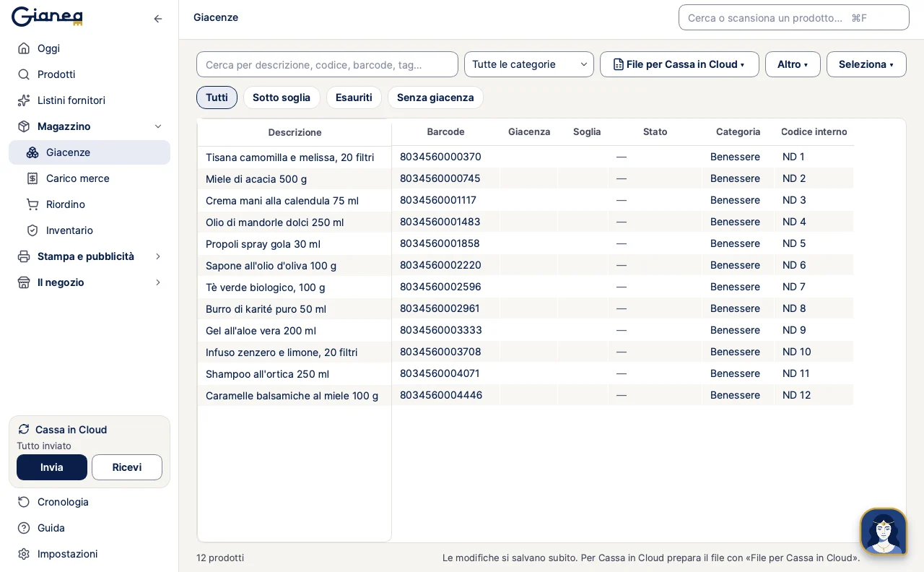Click the Invia button
The height and width of the screenshot is (572, 924).
coord(52,467)
